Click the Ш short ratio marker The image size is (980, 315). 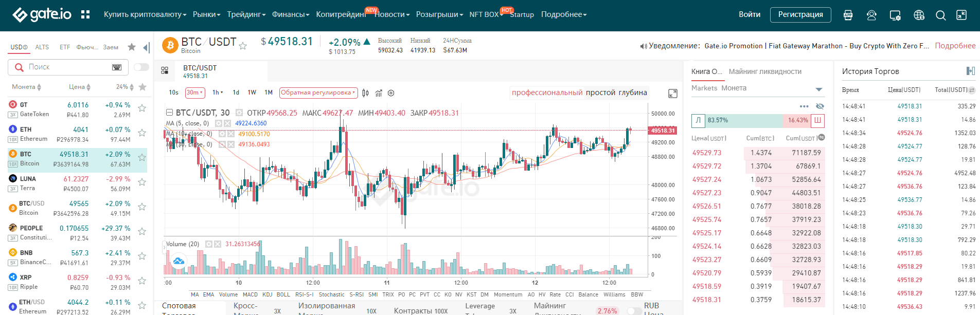817,120
